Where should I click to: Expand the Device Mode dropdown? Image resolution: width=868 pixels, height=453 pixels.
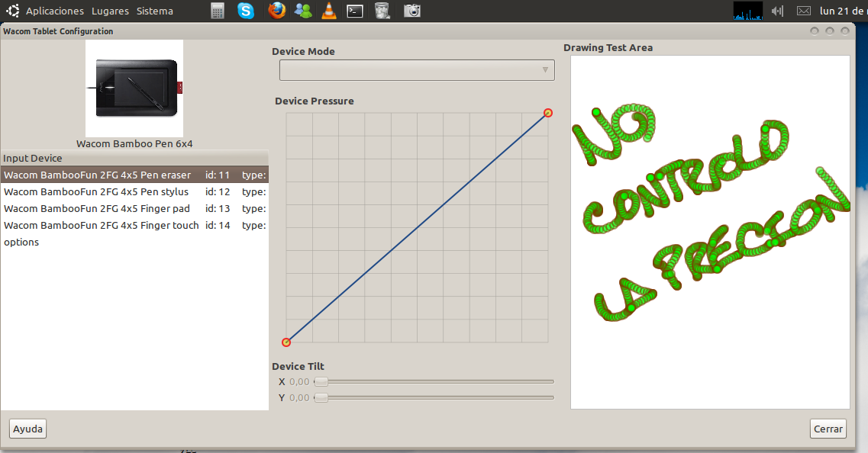click(x=417, y=70)
